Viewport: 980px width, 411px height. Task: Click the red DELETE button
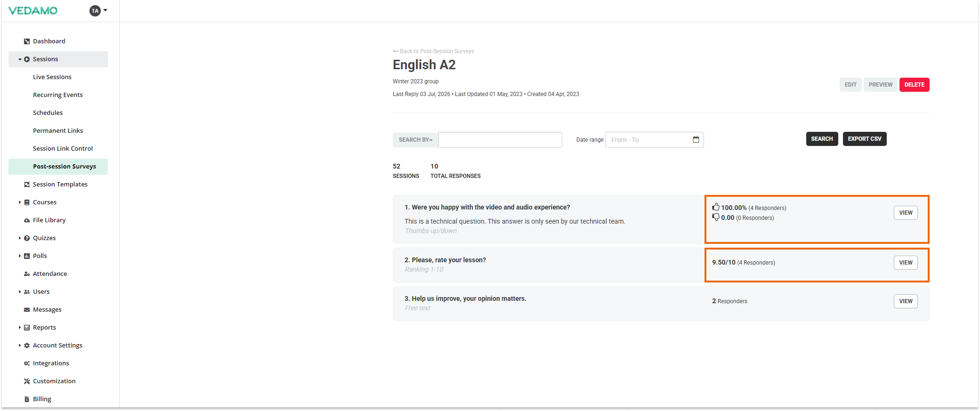pyautogui.click(x=914, y=85)
